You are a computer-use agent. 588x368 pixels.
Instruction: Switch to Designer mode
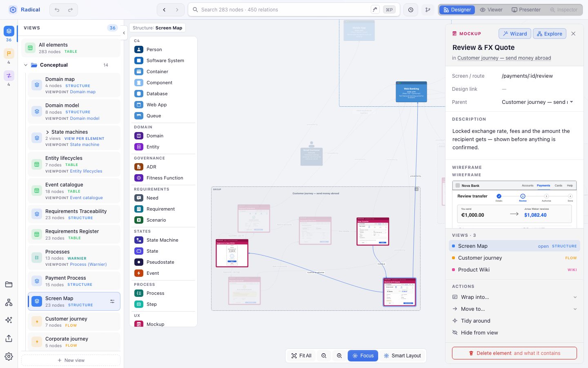click(457, 10)
